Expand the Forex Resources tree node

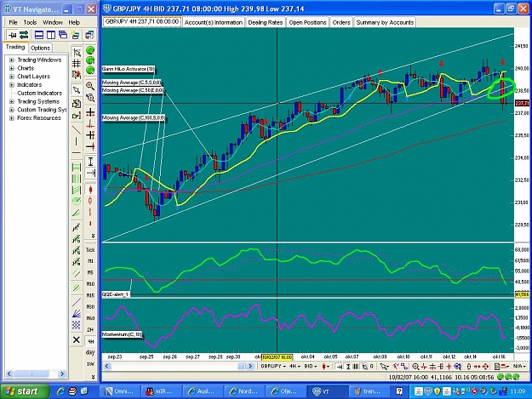click(12, 118)
